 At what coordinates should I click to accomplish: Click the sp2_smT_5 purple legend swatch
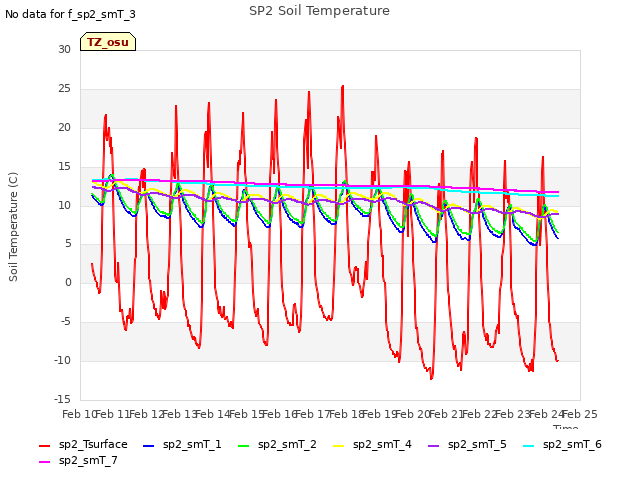(x=433, y=446)
